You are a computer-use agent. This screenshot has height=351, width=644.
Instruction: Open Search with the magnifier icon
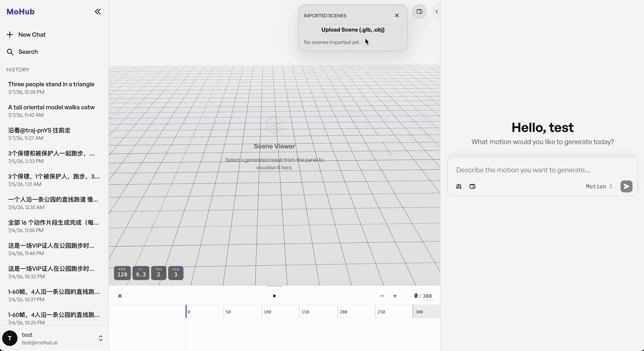pyautogui.click(x=10, y=52)
